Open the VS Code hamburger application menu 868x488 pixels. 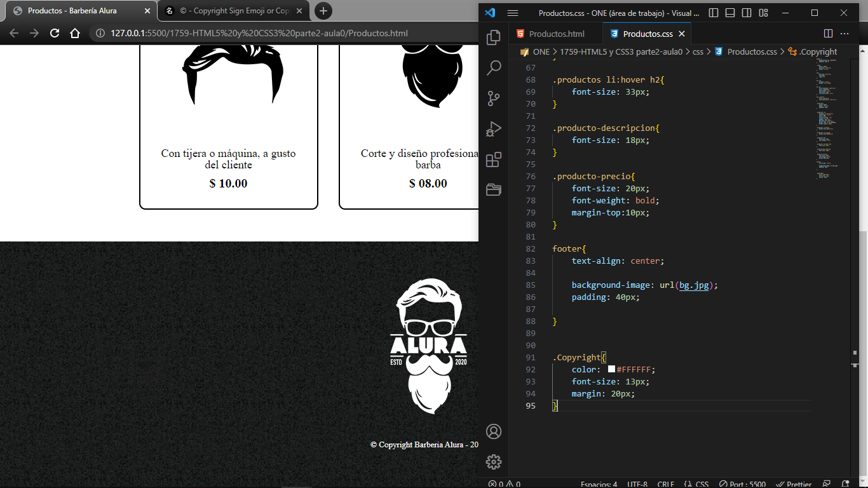(513, 13)
